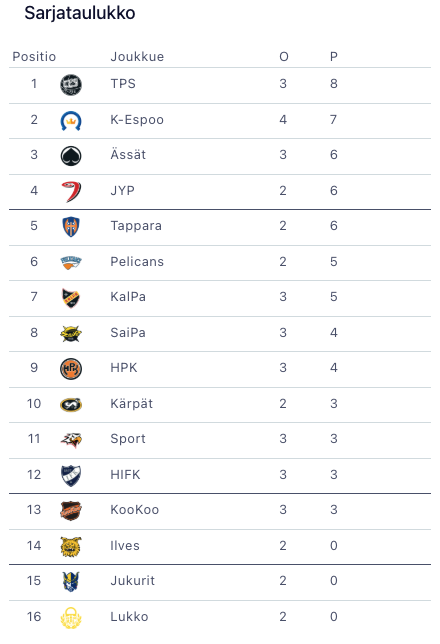The width and height of the screenshot is (440, 644).
Task: Click the O games column header
Action: (284, 57)
